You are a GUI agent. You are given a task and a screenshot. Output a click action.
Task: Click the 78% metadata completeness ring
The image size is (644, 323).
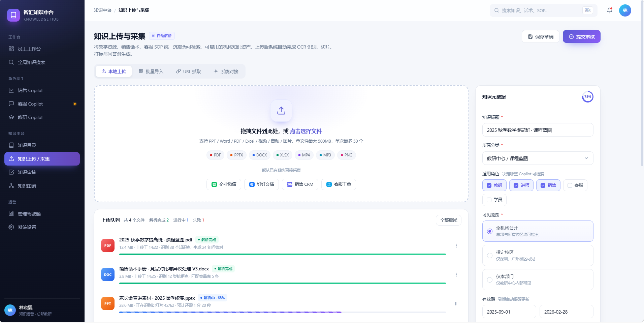(587, 97)
